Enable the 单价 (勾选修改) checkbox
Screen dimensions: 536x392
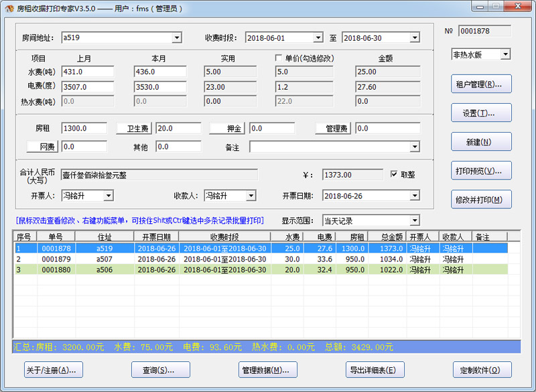[x=279, y=59]
